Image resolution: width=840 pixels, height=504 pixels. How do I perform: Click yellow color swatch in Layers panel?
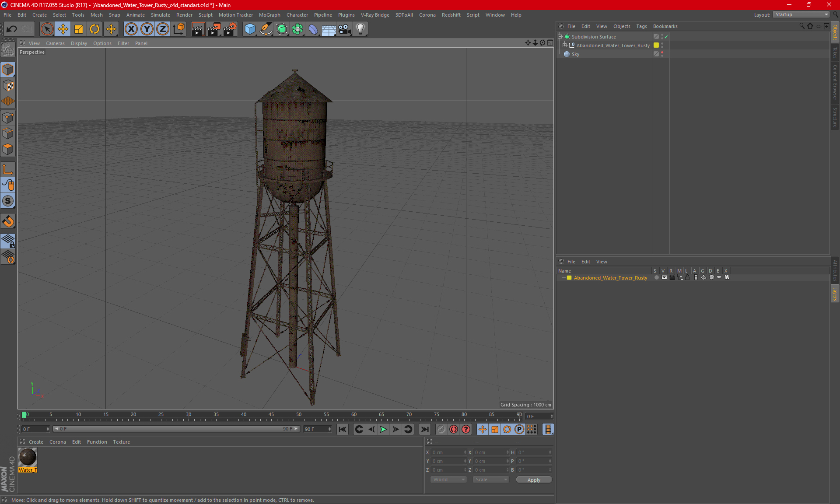pyautogui.click(x=569, y=278)
